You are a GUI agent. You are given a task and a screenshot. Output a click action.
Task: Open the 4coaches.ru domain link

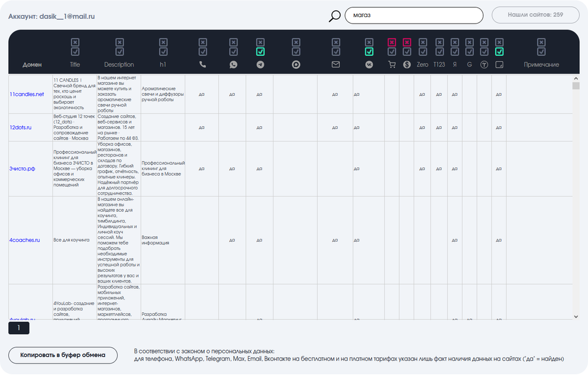click(24, 240)
